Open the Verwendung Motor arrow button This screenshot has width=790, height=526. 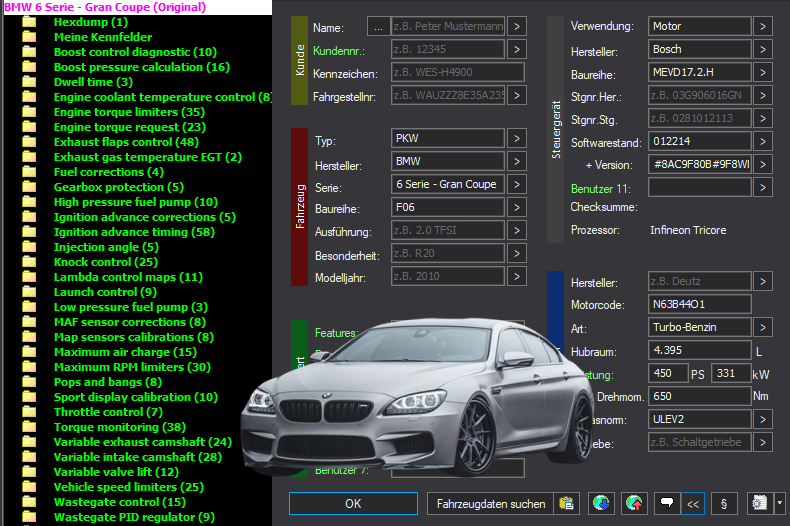click(763, 26)
